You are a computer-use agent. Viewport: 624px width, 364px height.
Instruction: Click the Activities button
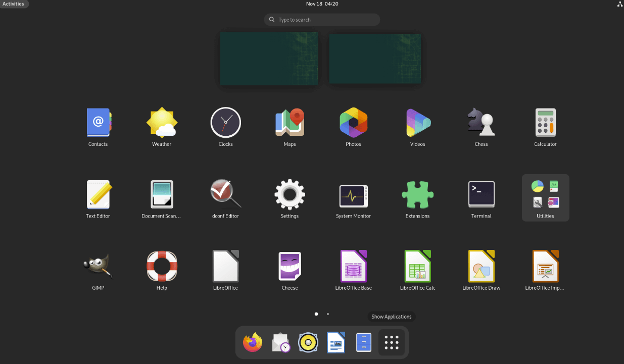tap(14, 4)
